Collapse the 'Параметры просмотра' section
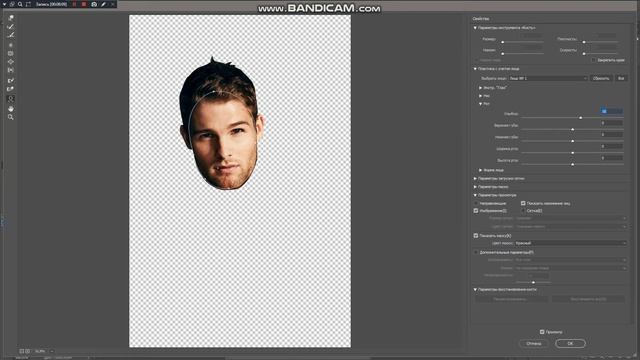This screenshot has height=360, width=640. click(x=475, y=196)
